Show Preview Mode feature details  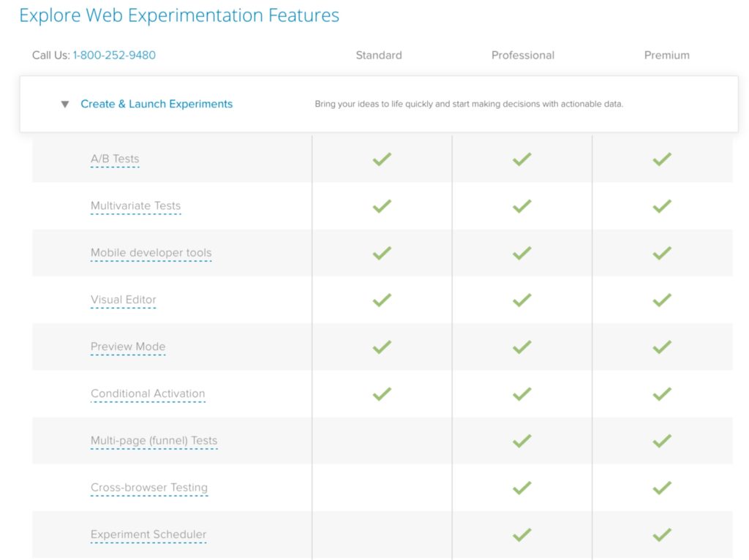(128, 347)
